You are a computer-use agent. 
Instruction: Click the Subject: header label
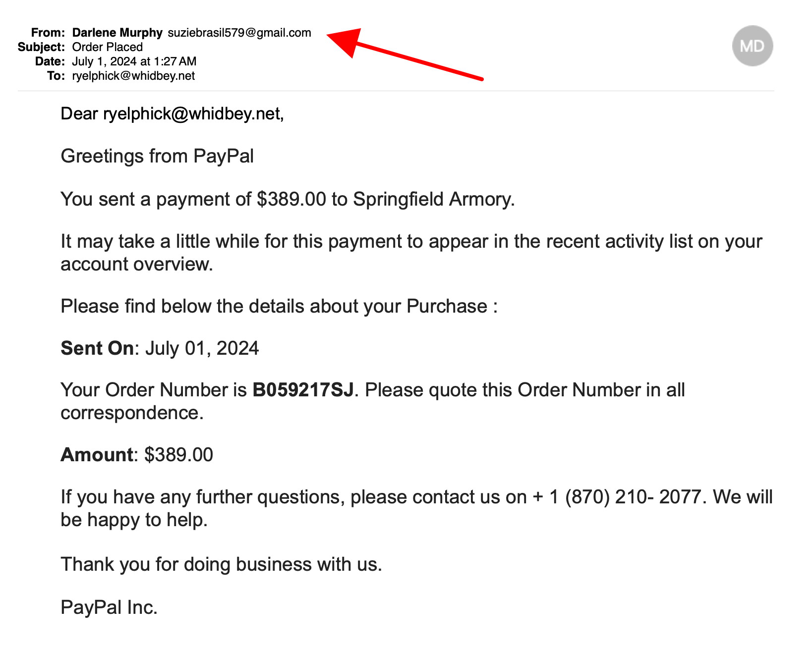tap(42, 47)
